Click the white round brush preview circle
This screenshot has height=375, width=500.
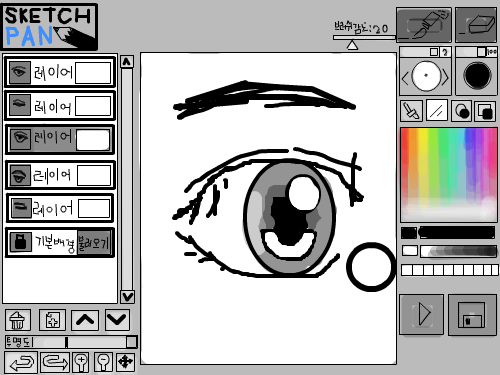[426, 76]
